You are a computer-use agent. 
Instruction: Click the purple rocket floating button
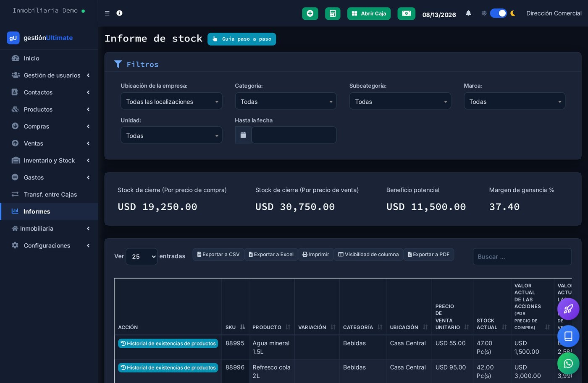click(x=568, y=309)
